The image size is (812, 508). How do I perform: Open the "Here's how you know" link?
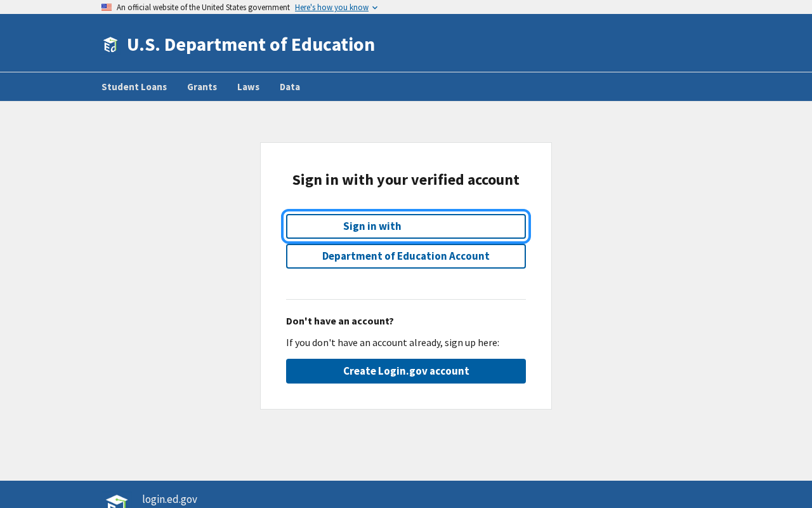tap(332, 8)
